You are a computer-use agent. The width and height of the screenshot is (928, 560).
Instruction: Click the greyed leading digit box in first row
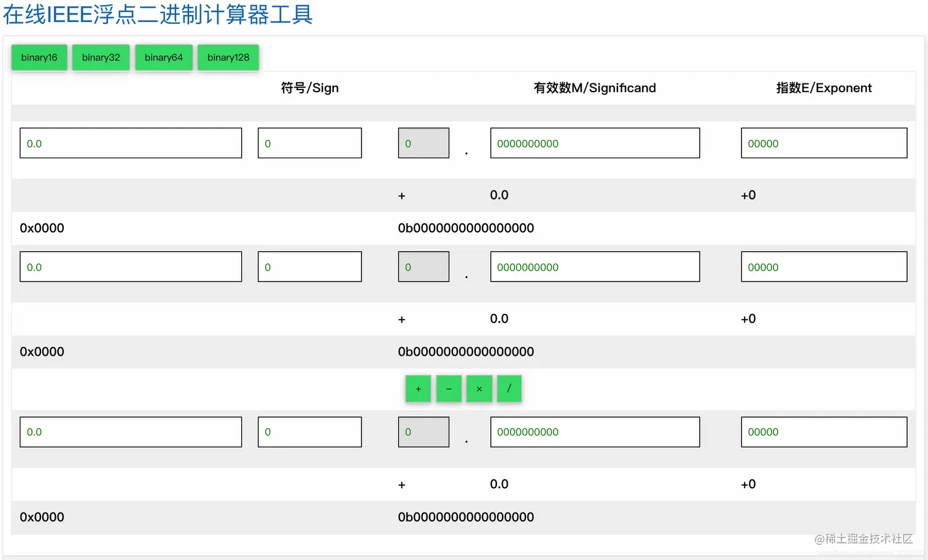click(x=423, y=143)
